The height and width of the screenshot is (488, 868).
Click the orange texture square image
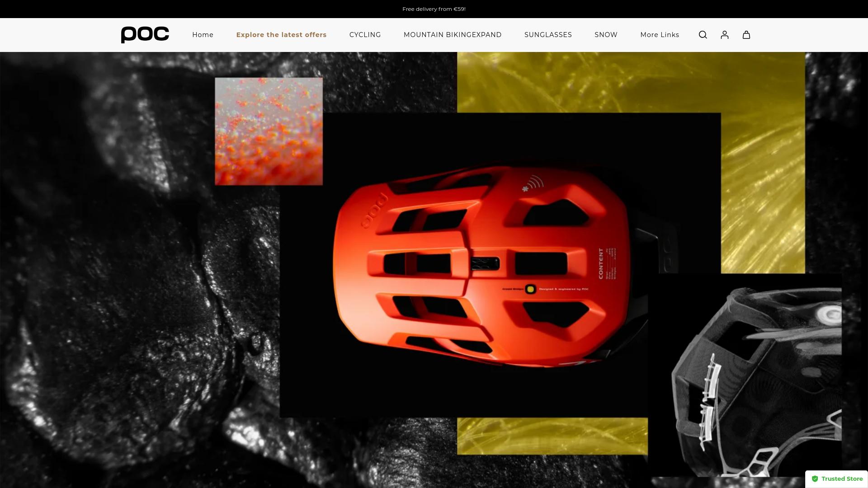point(269,131)
